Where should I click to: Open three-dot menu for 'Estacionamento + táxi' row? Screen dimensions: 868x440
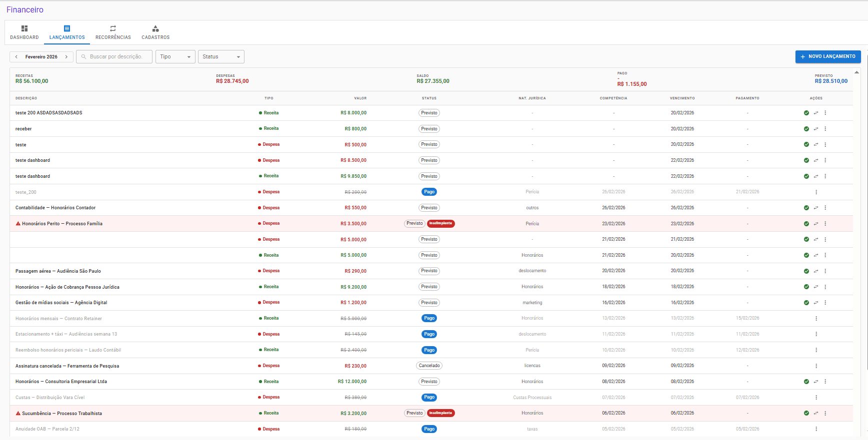[816, 334]
